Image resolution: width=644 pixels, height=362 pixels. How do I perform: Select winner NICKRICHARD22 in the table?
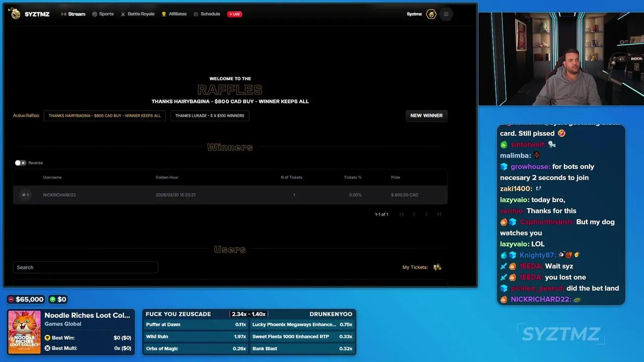click(x=59, y=195)
